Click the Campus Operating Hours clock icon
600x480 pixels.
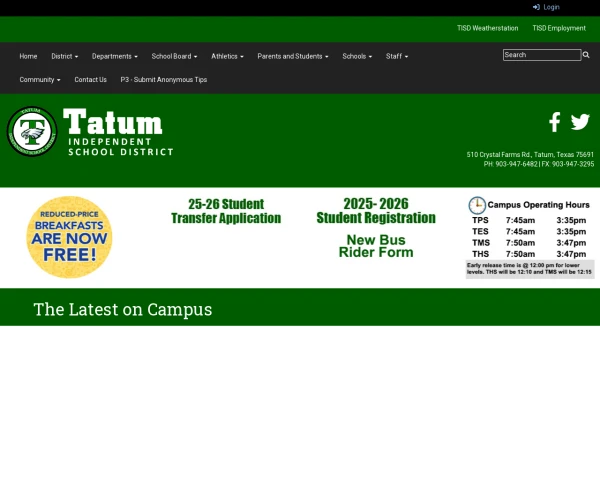[x=477, y=205]
